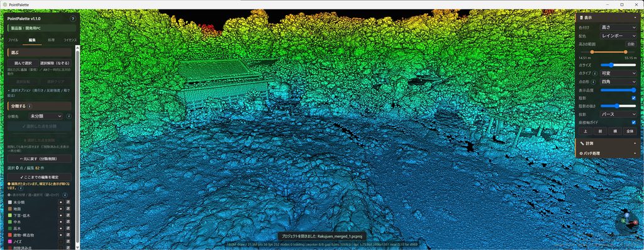The image size is (644, 250).
Task: Click info icon beside 点の形 label
Action: click(594, 82)
